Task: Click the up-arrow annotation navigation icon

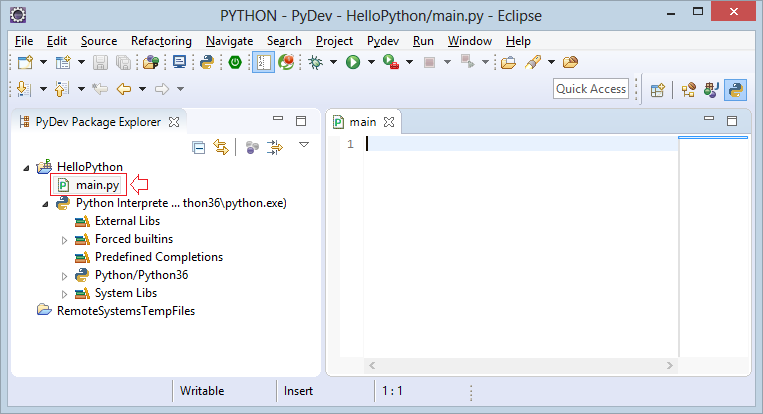Action: [x=62, y=89]
